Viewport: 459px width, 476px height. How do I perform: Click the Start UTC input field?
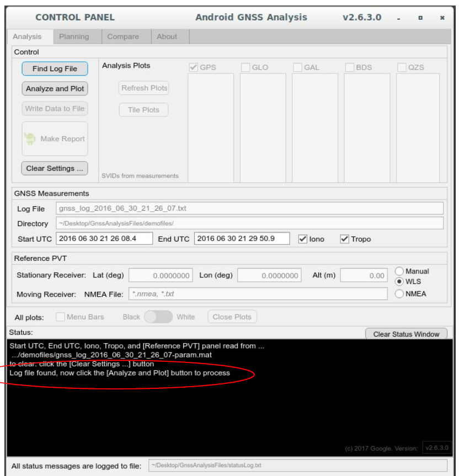click(x=105, y=239)
